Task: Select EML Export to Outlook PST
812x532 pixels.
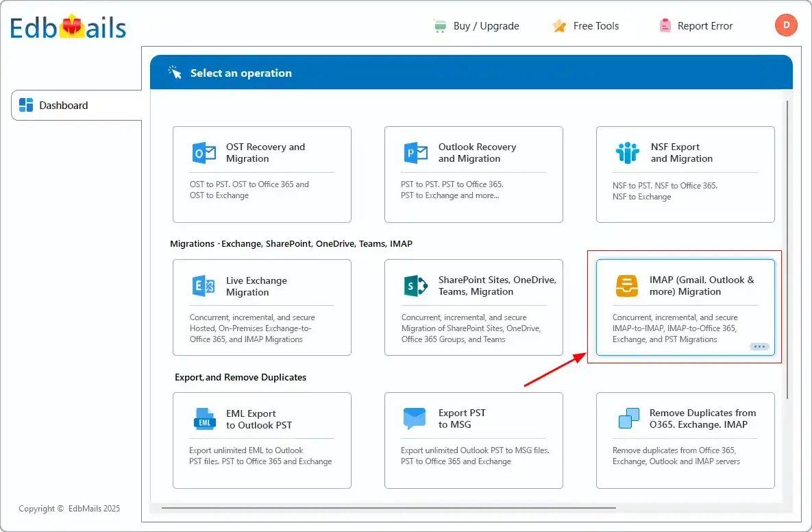Action: pos(262,440)
